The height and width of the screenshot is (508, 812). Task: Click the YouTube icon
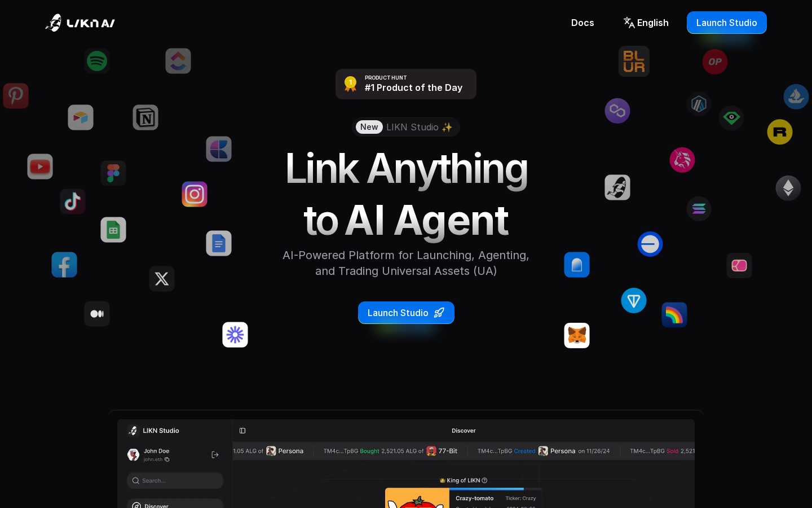[x=40, y=167]
